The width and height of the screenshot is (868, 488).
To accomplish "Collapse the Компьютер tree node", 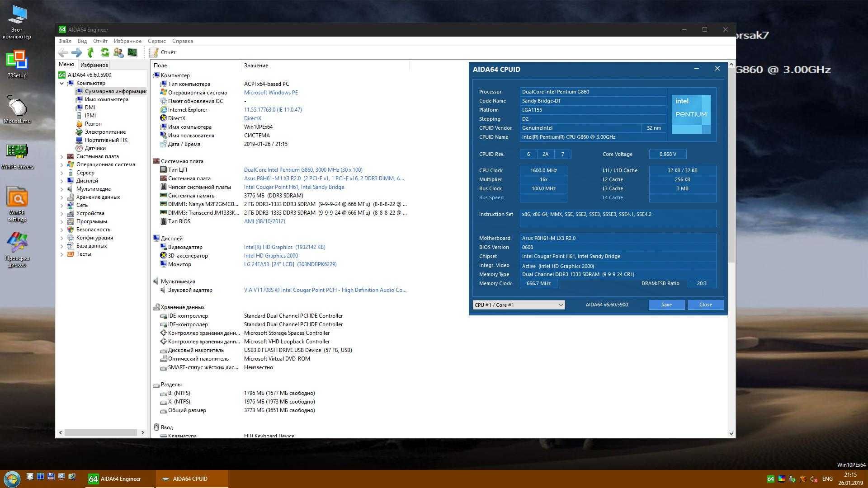I will pos(62,83).
